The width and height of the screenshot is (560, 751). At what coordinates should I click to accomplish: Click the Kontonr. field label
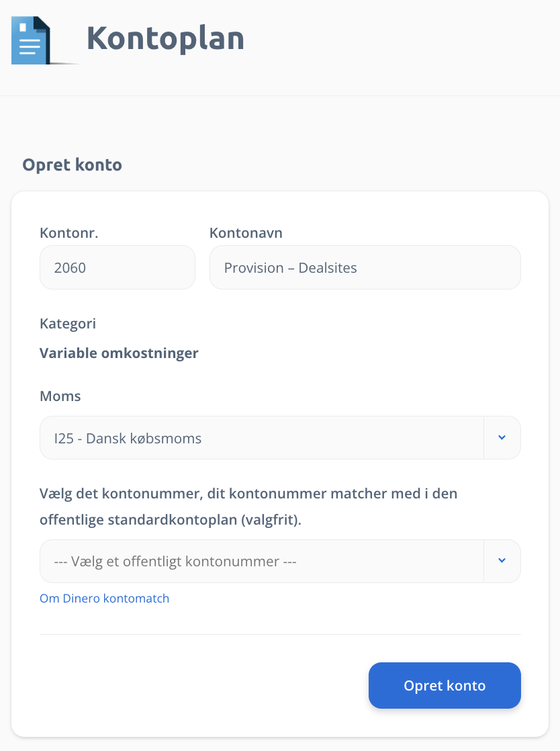tap(69, 233)
